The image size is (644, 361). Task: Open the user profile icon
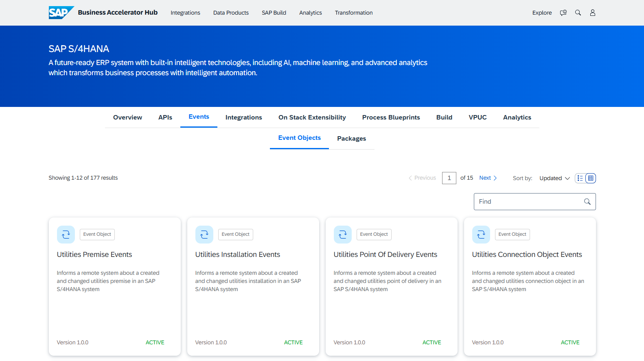point(593,13)
